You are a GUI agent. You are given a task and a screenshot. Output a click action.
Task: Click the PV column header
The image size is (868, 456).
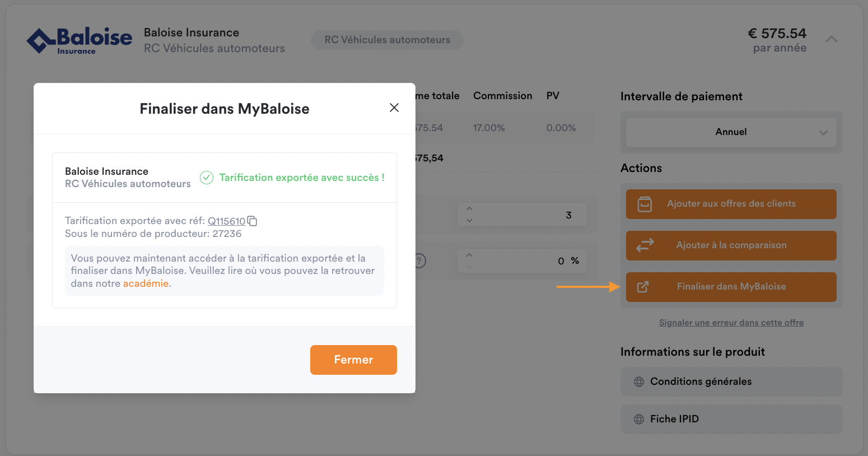coord(553,96)
